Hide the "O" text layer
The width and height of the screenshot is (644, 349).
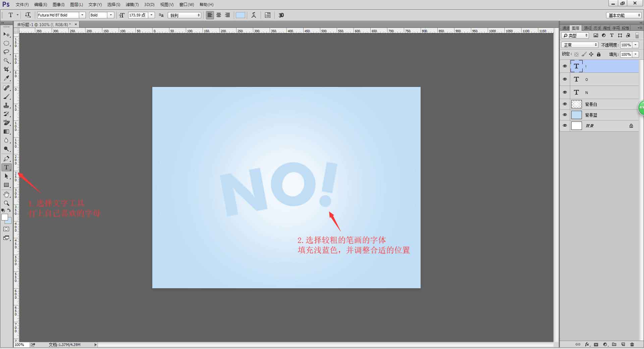point(565,79)
